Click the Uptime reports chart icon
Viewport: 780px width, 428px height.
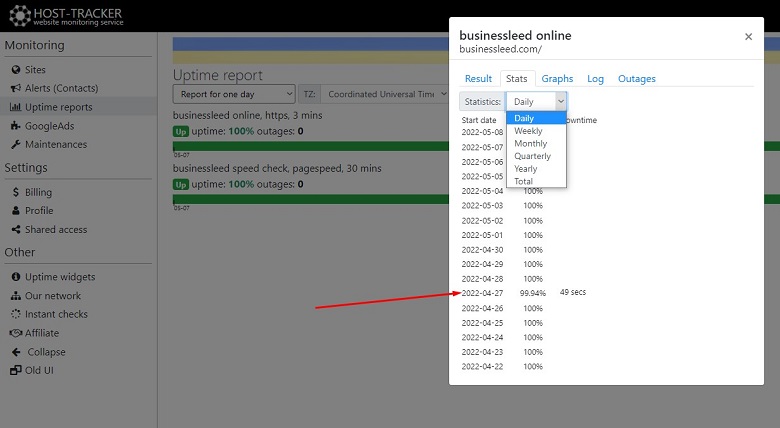coord(16,107)
